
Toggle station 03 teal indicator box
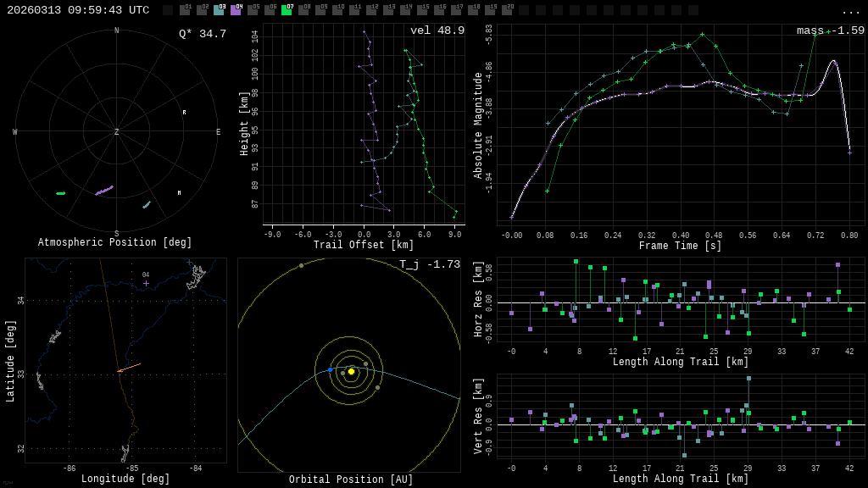tap(219, 10)
